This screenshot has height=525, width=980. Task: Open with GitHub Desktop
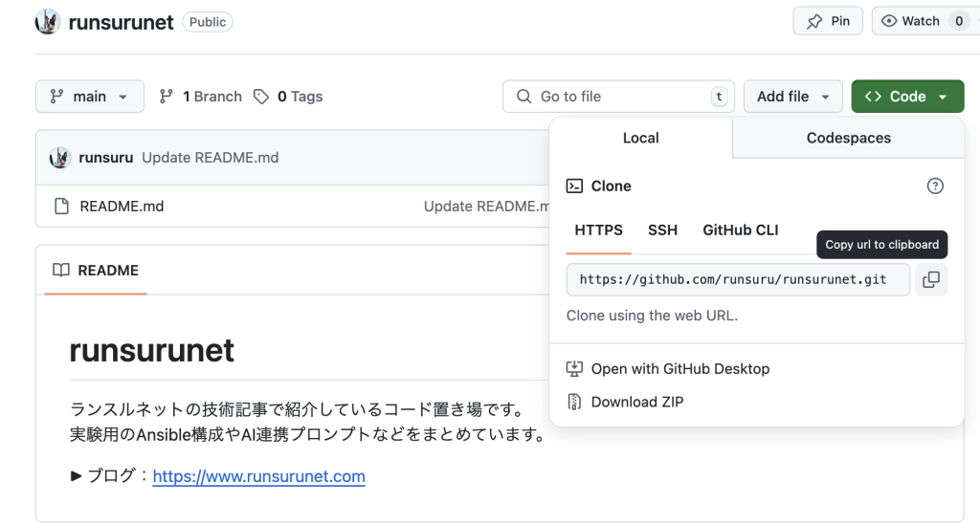tap(680, 369)
